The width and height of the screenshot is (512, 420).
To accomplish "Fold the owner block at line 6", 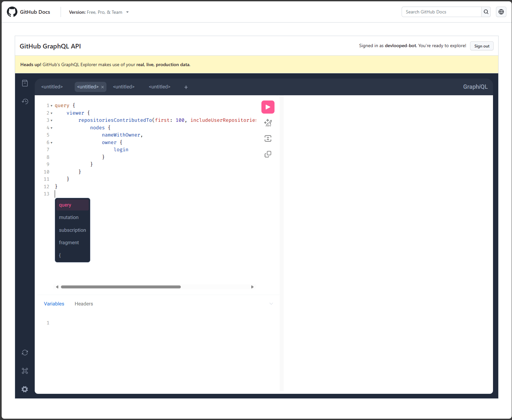I will [x=51, y=143].
